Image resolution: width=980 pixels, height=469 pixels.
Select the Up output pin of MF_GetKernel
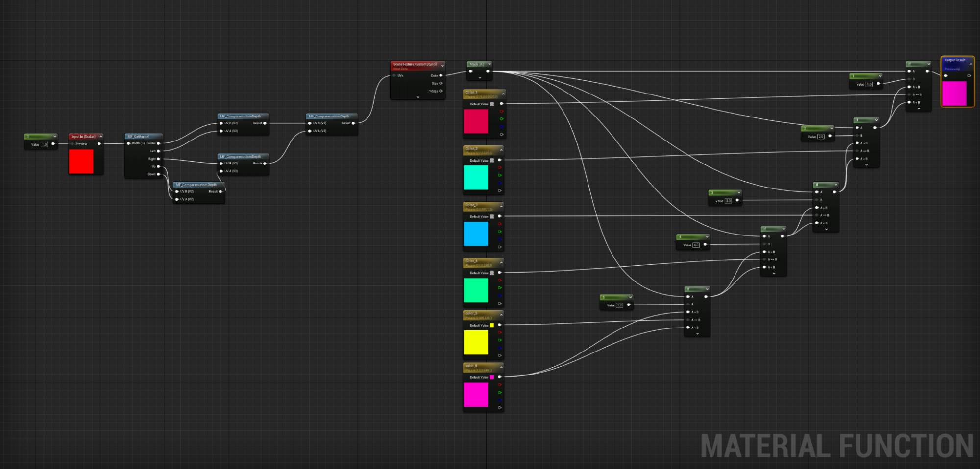(159, 166)
